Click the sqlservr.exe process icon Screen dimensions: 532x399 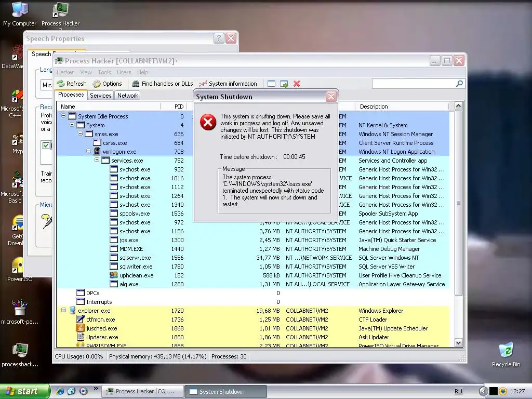click(x=114, y=257)
